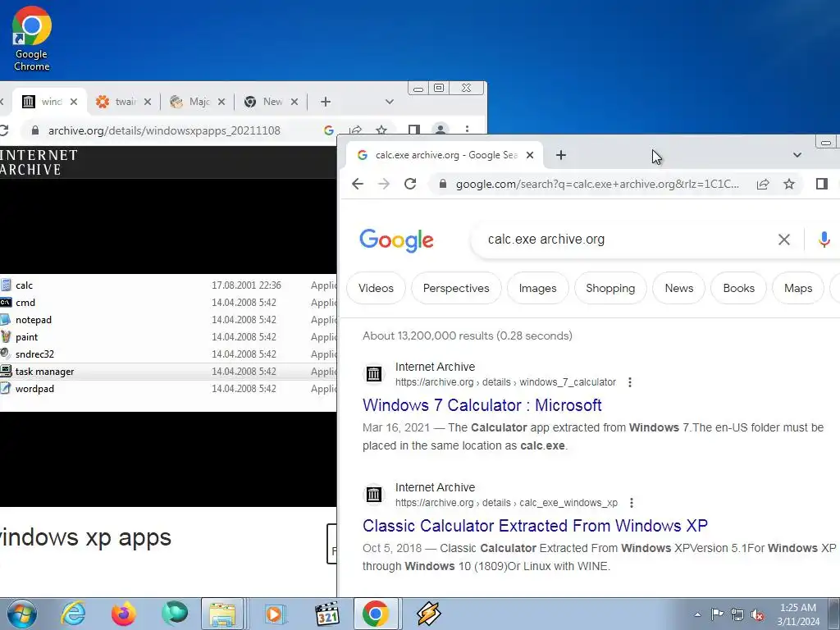Open Winamp lightning bolt taskbar icon
The width and height of the screenshot is (840, 630).
(x=428, y=614)
